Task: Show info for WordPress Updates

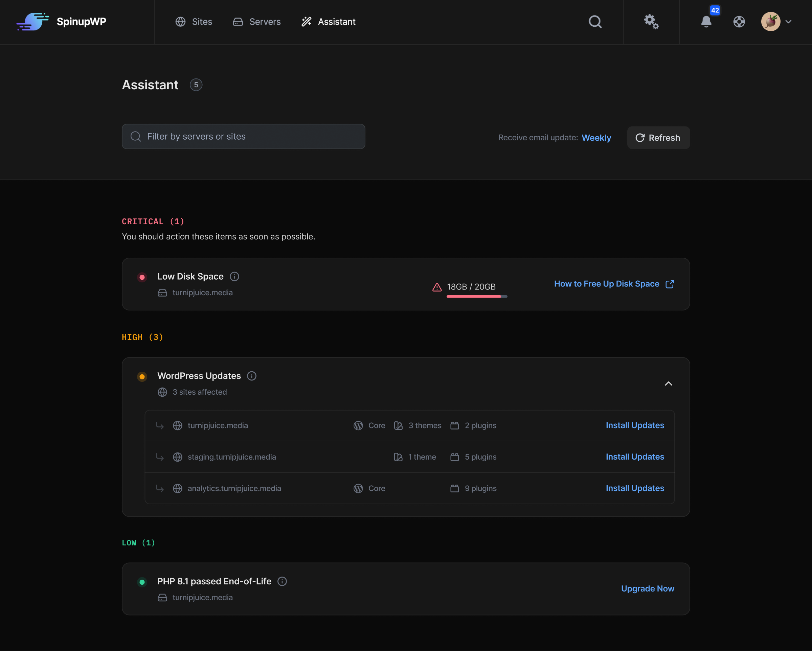Action: [x=252, y=376]
